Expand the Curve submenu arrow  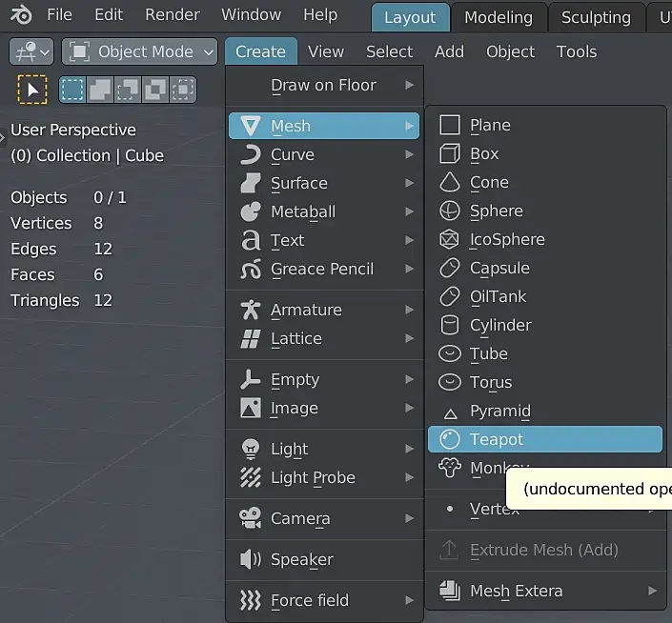pos(409,154)
